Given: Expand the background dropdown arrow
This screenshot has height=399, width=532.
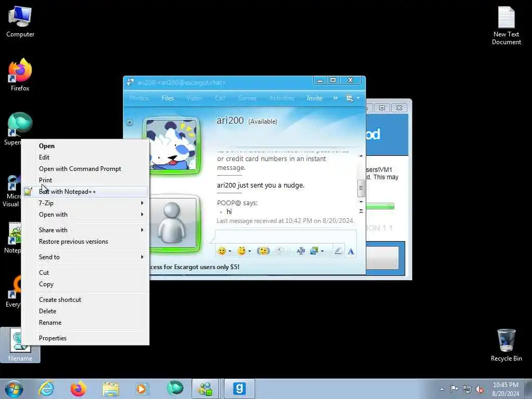Looking at the screenshot, I should pos(322,251).
